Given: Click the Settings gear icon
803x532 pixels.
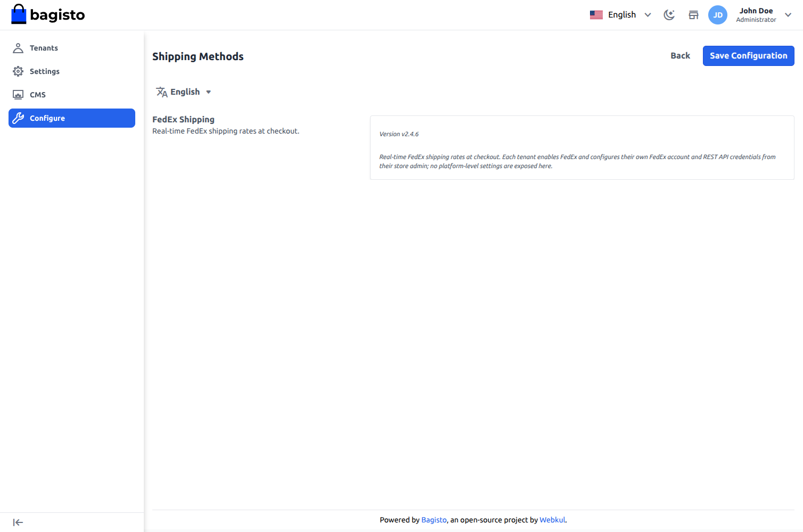Looking at the screenshot, I should tap(18, 71).
